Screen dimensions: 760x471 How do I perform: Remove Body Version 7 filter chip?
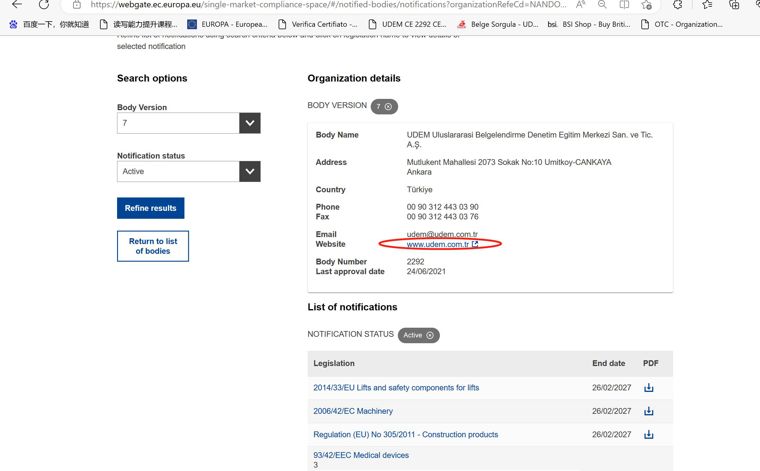click(388, 107)
